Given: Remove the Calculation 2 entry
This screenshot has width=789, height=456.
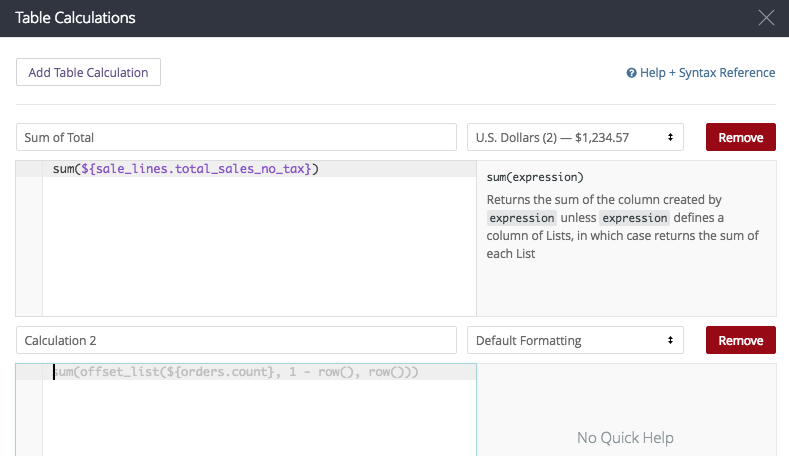Looking at the screenshot, I should click(x=741, y=340).
